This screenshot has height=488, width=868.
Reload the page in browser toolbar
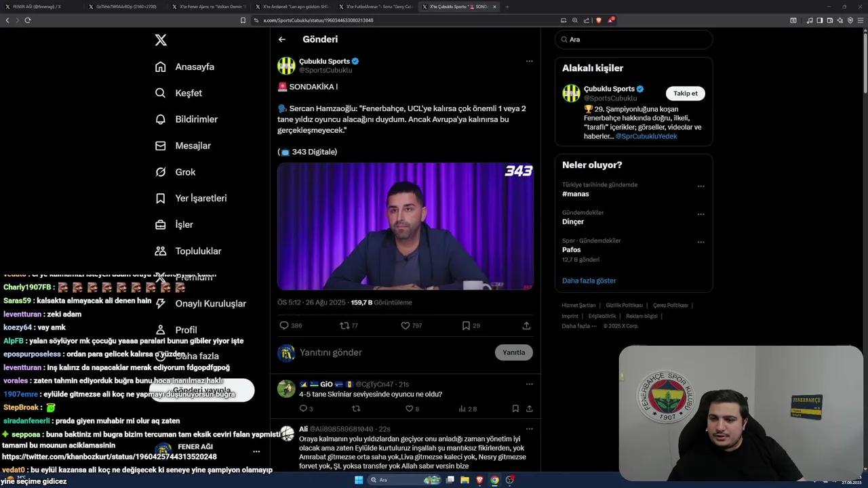28,20
